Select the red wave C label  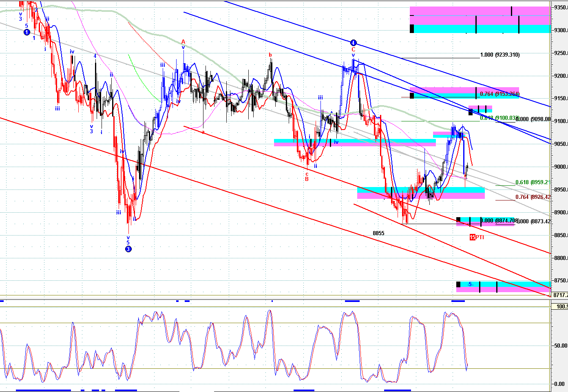(x=354, y=49)
